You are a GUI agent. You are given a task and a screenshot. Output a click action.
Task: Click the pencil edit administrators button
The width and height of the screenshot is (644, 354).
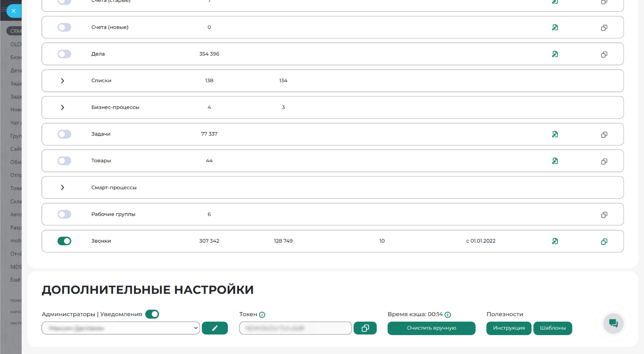point(215,328)
